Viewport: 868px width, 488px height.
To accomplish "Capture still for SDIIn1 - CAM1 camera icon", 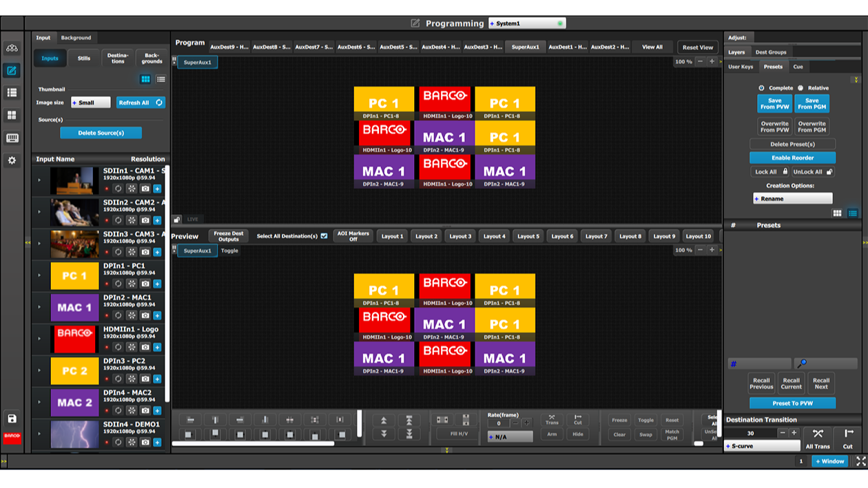I will [145, 189].
